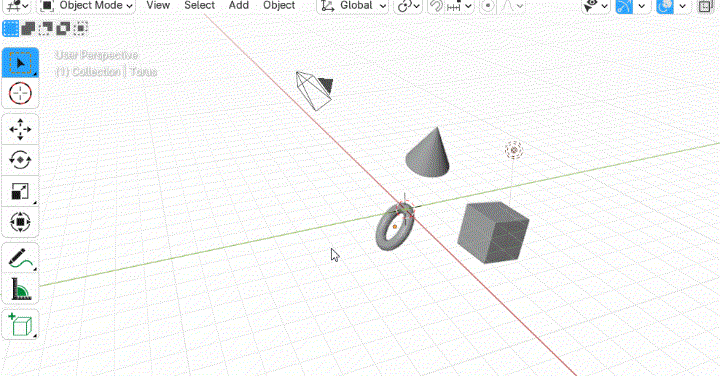
Task: Open the View menu
Action: (158, 6)
